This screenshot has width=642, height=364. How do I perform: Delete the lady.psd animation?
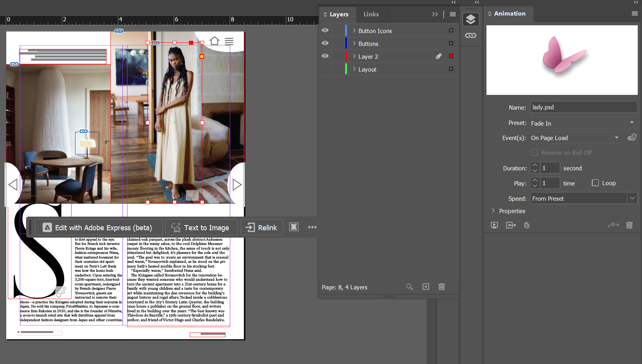point(629,225)
